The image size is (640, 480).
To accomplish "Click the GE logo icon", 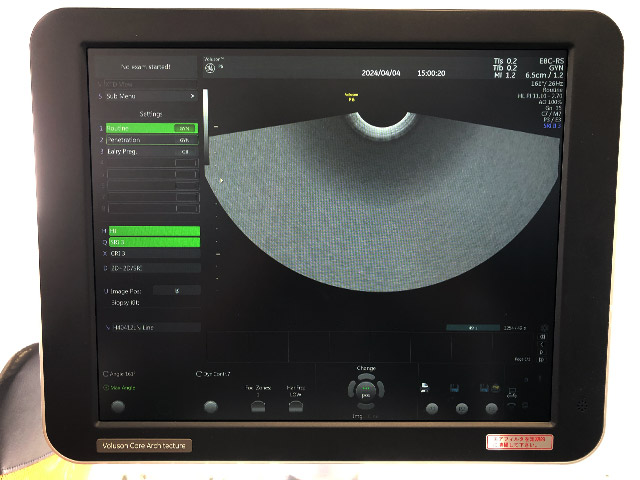I will pyautogui.click(x=210, y=68).
